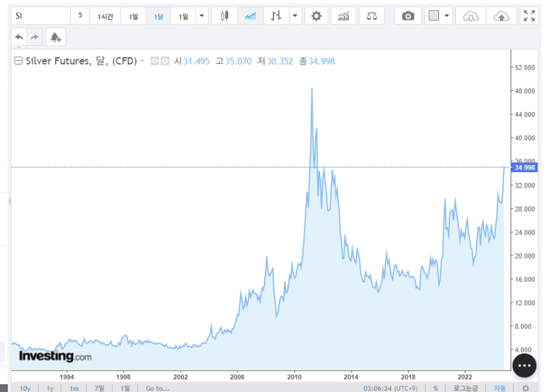The image size is (548, 392).
Task: Collapse the Silver Futures legend box
Action: pyautogui.click(x=18, y=61)
